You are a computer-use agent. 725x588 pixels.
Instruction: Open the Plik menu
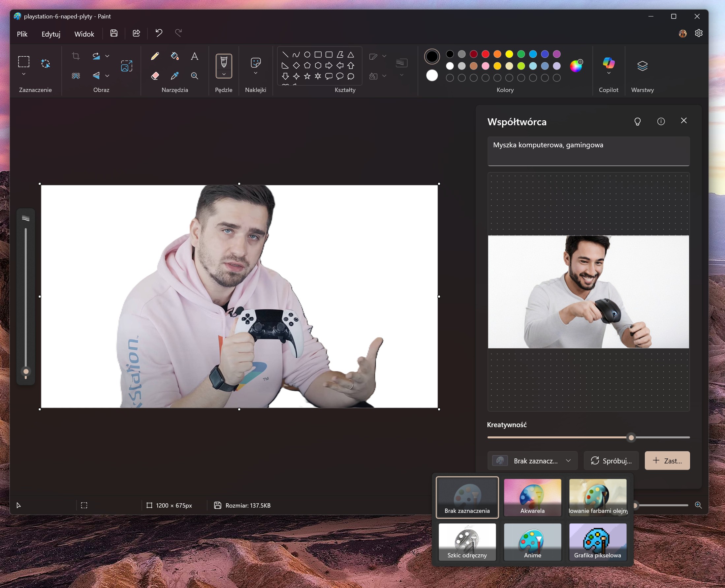[22, 34]
